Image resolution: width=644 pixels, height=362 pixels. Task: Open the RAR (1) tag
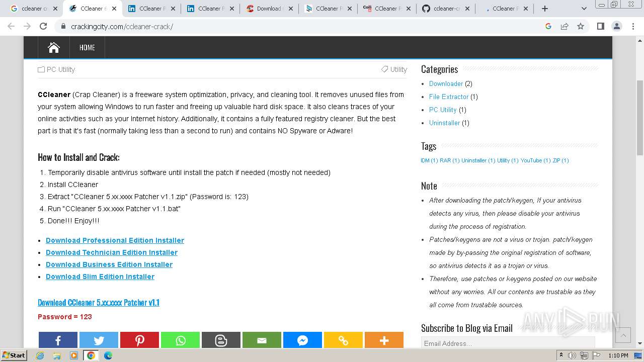point(449,160)
